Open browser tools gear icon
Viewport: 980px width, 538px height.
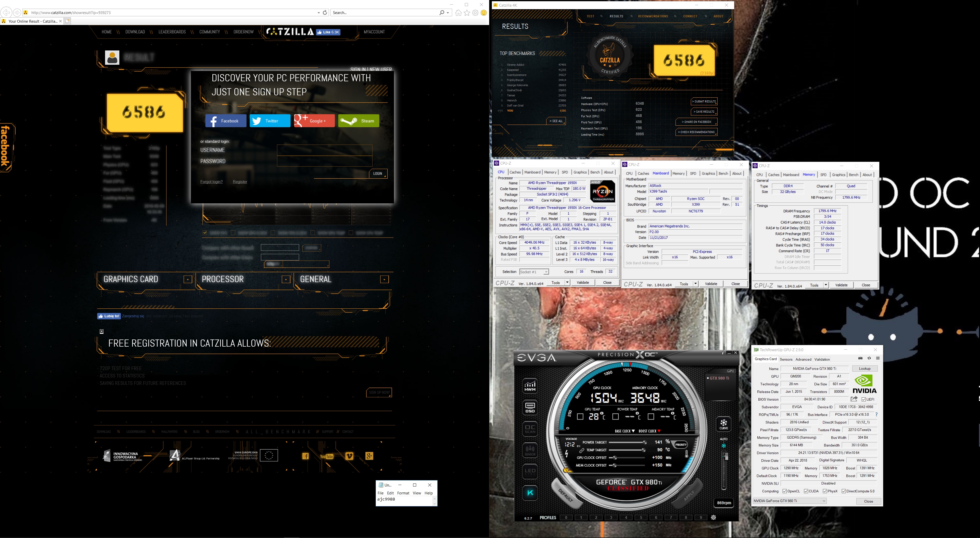pyautogui.click(x=476, y=13)
